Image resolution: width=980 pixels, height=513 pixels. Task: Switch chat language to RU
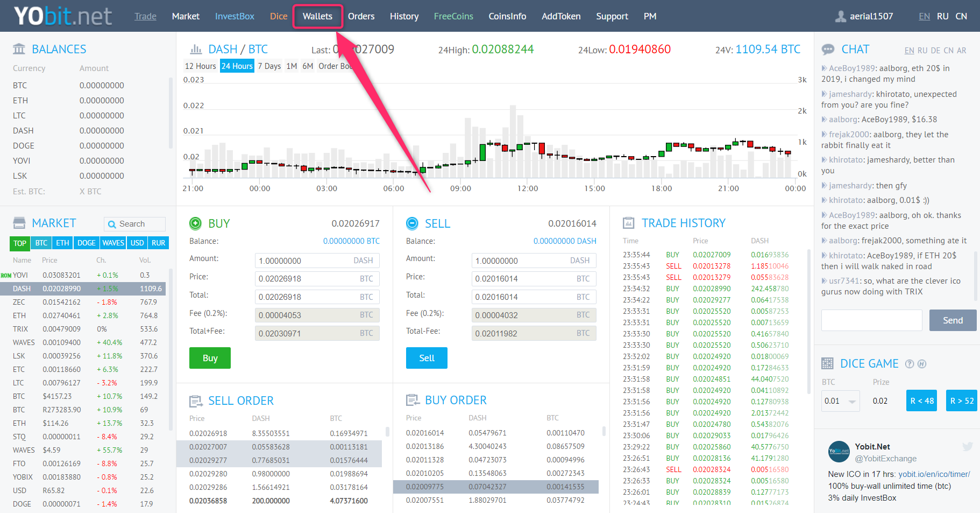(922, 51)
